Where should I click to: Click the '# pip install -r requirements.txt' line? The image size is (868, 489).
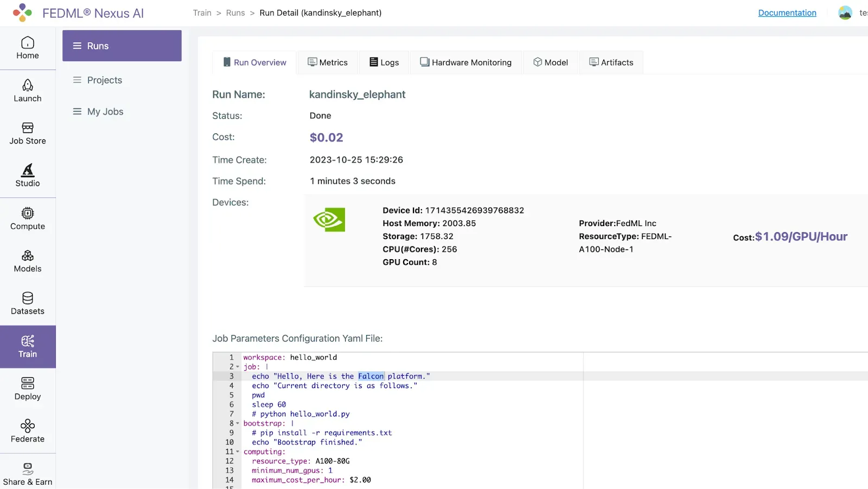click(322, 433)
